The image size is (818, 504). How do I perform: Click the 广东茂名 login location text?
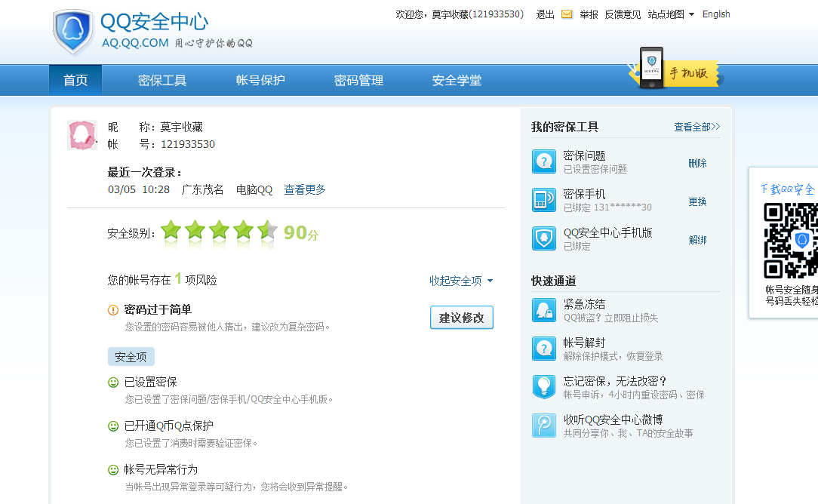(x=202, y=189)
